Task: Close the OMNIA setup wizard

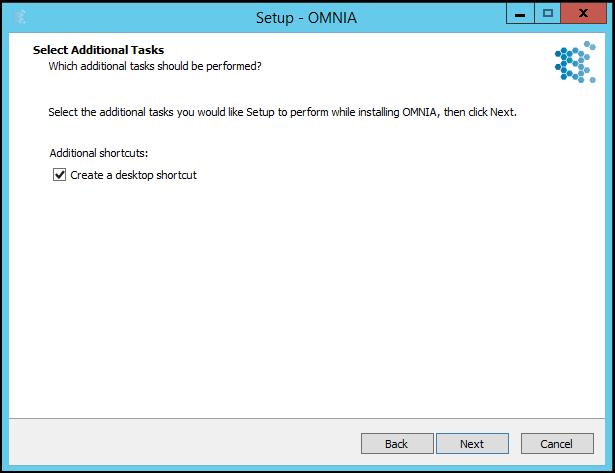Action: click(x=583, y=15)
